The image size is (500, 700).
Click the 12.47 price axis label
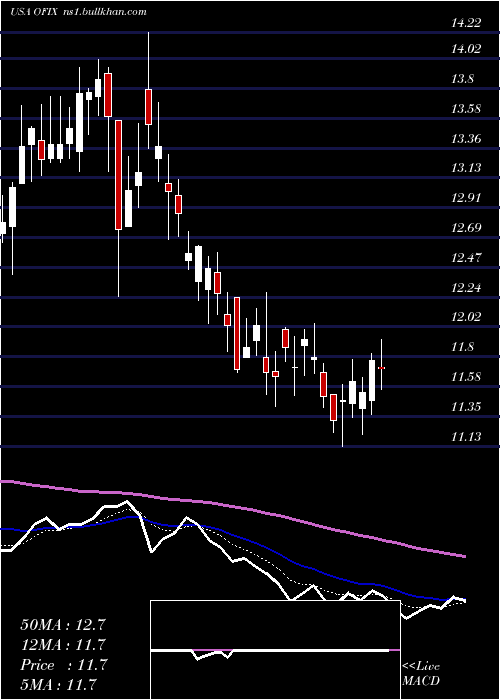pyautogui.click(x=466, y=258)
